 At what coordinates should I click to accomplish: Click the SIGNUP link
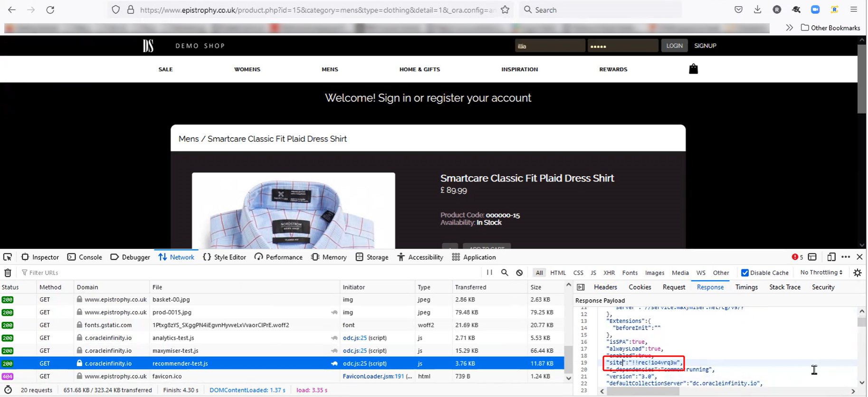[x=705, y=46]
